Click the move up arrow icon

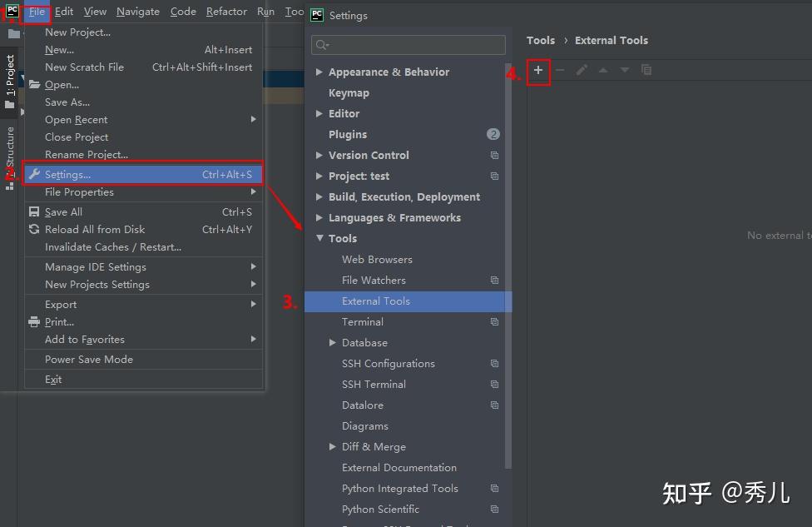click(603, 71)
